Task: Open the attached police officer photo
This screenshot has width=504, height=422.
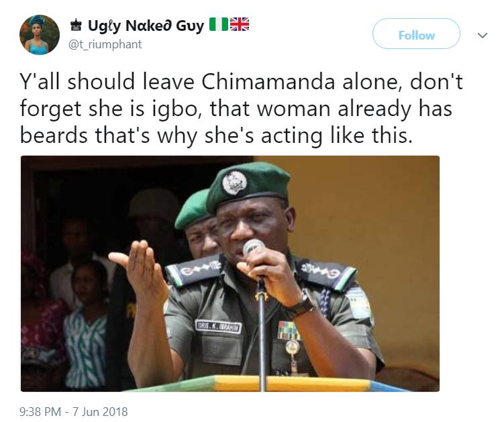Action: point(230,274)
